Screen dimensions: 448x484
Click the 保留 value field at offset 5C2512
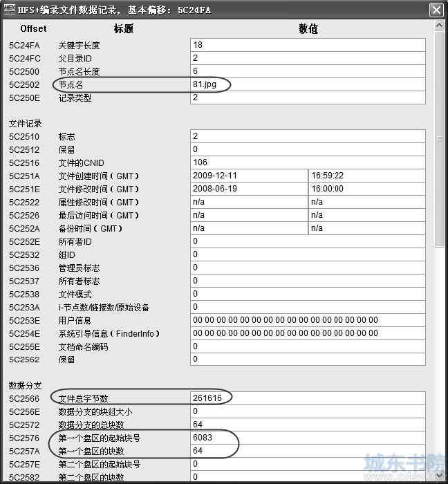coord(308,149)
